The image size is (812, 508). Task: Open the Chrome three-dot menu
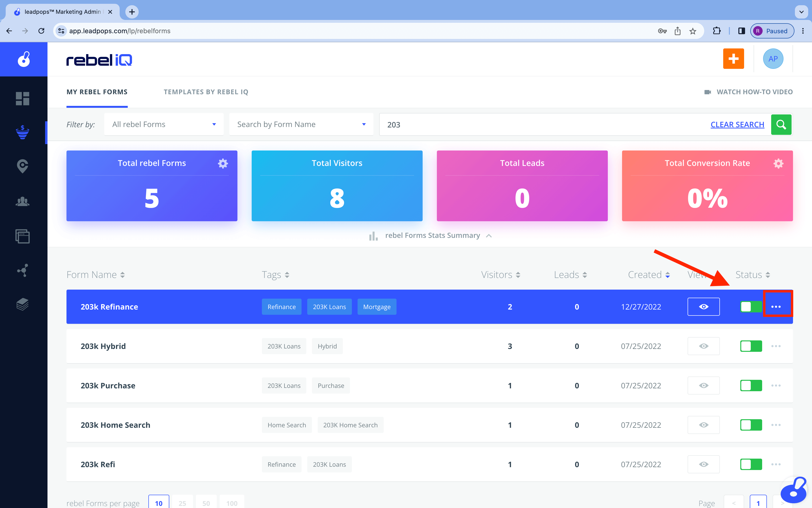click(803, 31)
